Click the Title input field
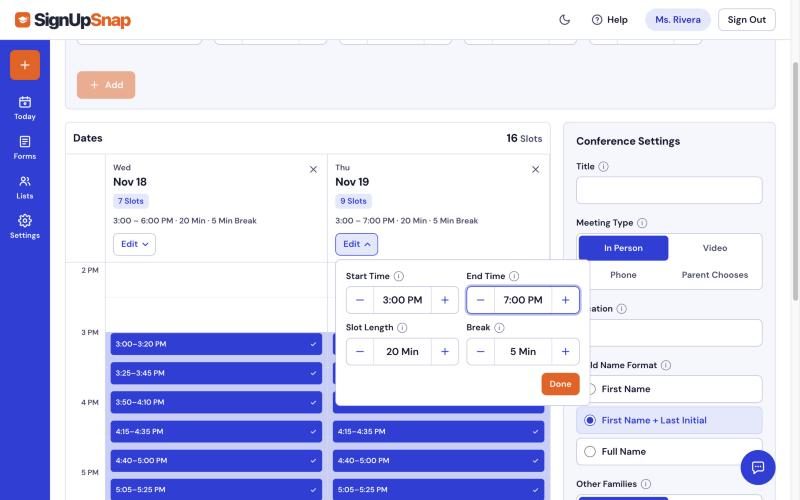 point(669,190)
